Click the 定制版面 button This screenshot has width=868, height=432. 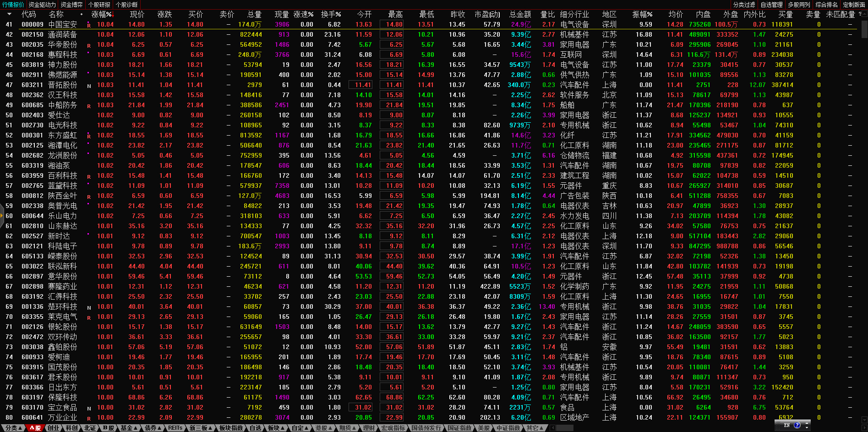[853, 5]
